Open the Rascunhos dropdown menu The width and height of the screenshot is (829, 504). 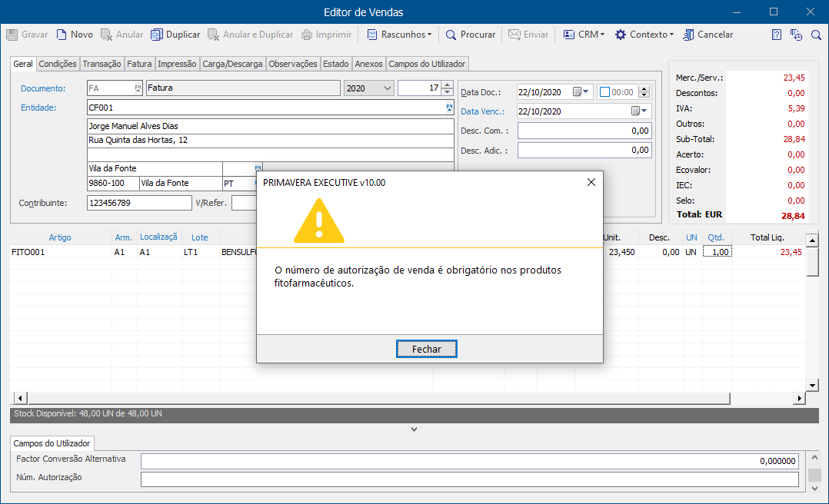399,35
